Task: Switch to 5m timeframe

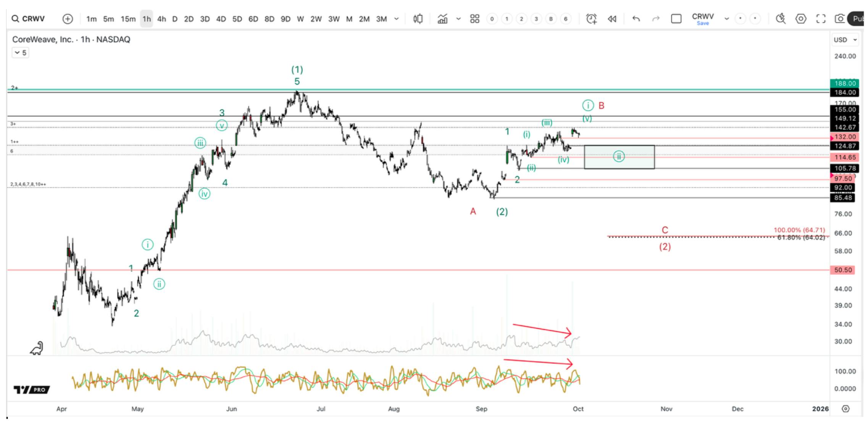Action: (108, 19)
